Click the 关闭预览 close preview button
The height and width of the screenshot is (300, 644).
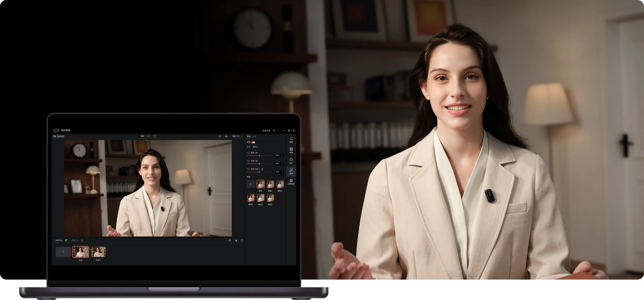[59, 137]
